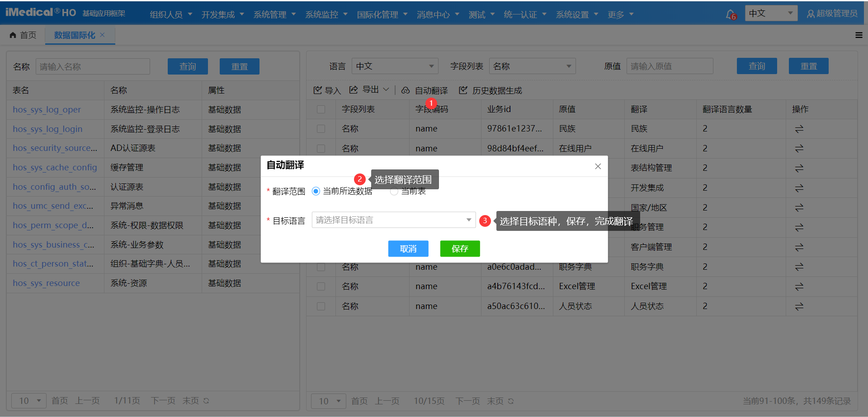Image resolution: width=868 pixels, height=417 pixels.
Task: Focus the 名称 search input field
Action: coord(93,66)
